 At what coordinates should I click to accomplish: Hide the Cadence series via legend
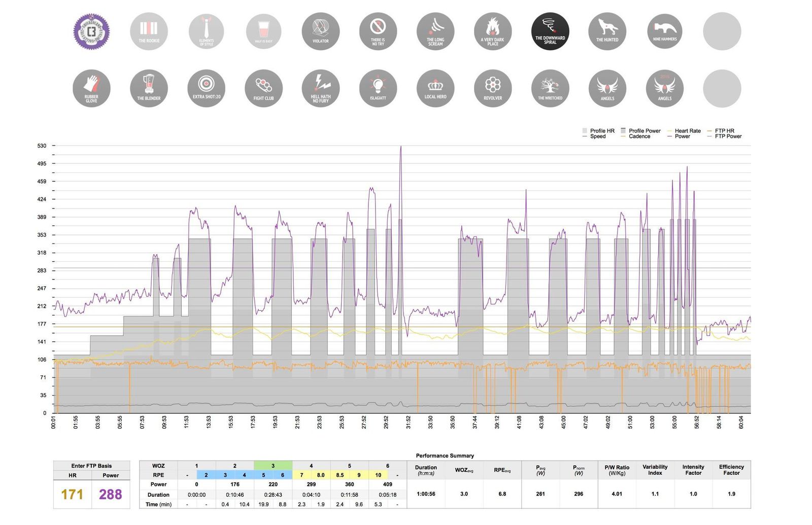(x=639, y=136)
